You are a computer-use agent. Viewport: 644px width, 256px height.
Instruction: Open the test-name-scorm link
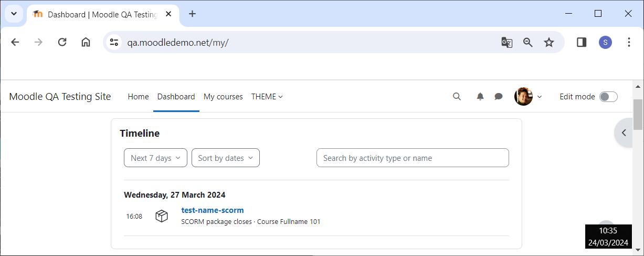click(x=213, y=210)
